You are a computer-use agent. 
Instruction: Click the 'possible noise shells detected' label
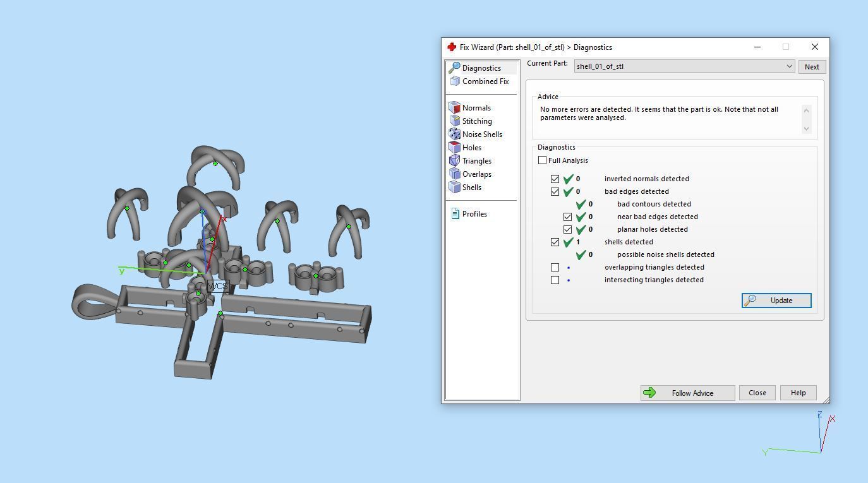point(666,254)
